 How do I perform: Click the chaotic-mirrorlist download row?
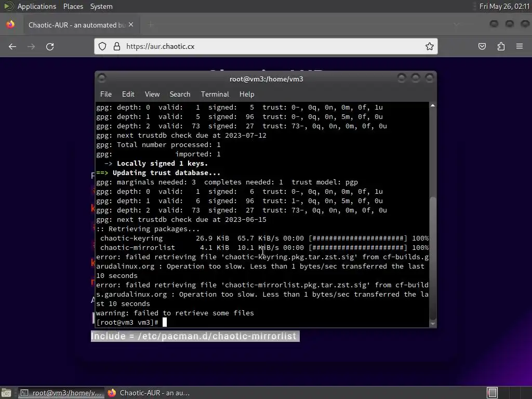(x=262, y=248)
